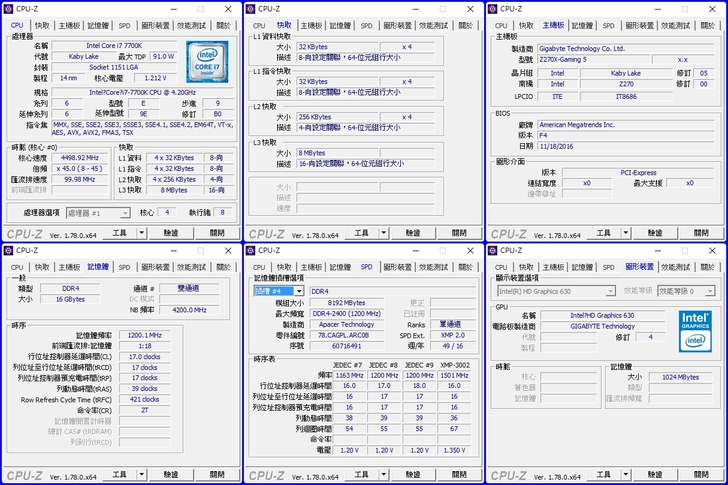
Task: Click the 'XMP 2.0' SPD Ext. field
Action: pyautogui.click(x=453, y=335)
